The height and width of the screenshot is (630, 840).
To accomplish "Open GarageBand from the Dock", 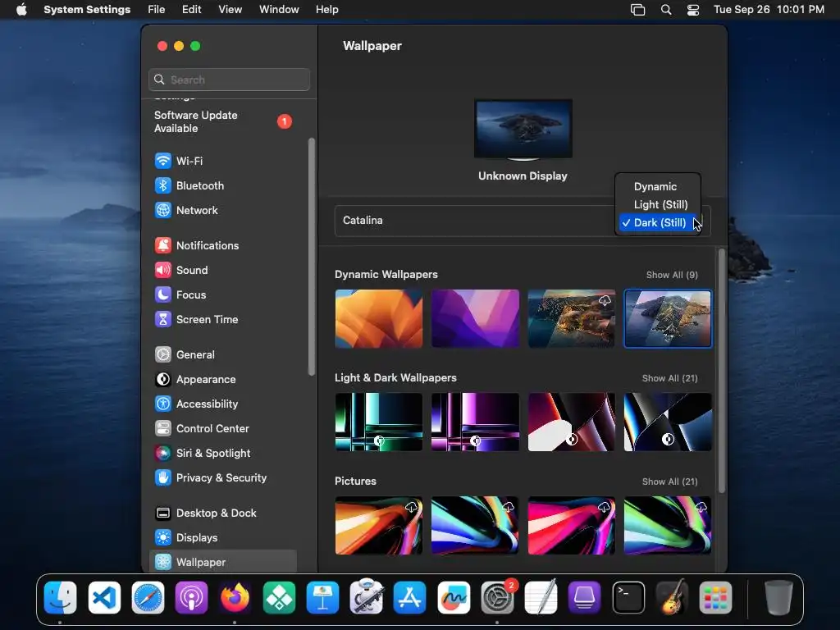I will click(671, 597).
